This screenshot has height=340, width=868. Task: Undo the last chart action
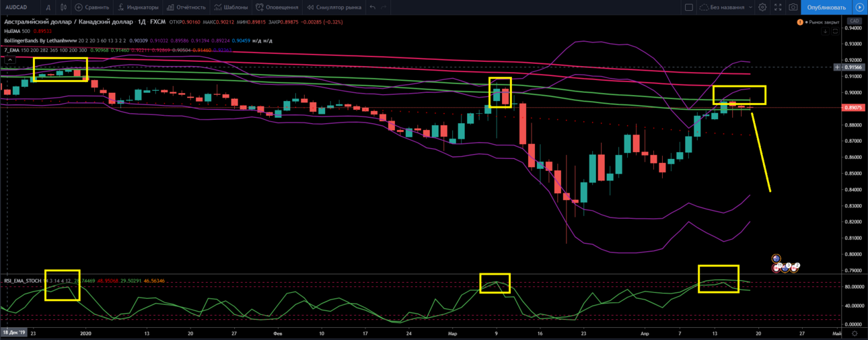click(373, 7)
